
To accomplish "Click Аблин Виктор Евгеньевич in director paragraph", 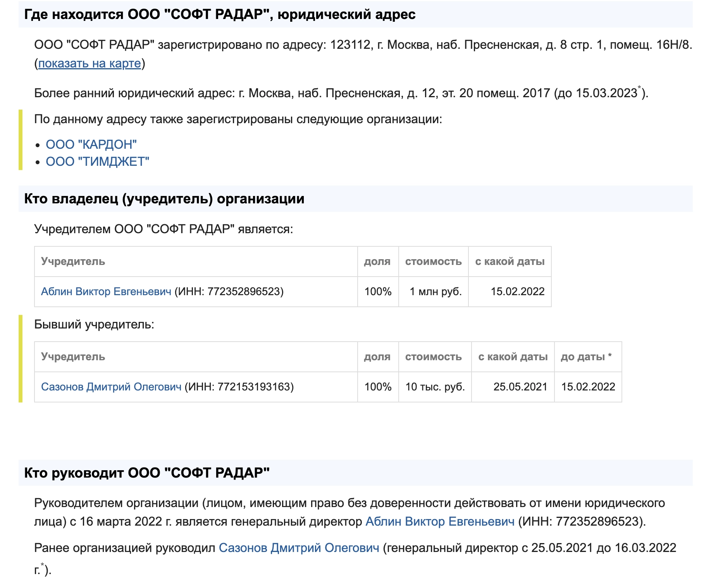I will click(x=440, y=520).
